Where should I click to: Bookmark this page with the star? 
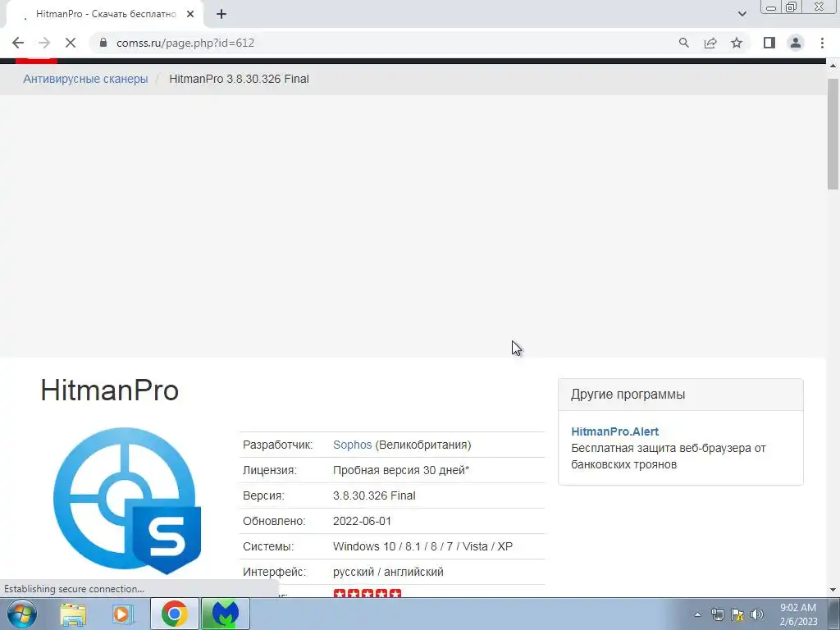click(737, 43)
